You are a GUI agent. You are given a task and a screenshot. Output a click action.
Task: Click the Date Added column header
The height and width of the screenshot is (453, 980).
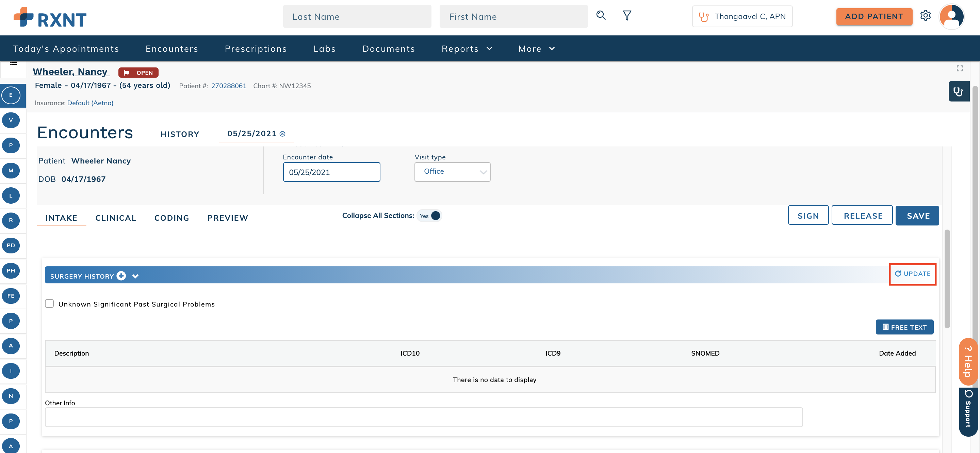pyautogui.click(x=897, y=353)
